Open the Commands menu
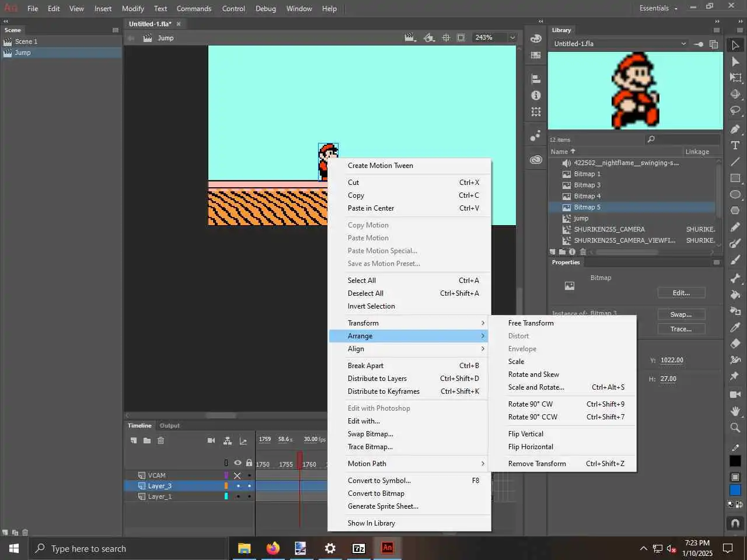 click(x=194, y=8)
